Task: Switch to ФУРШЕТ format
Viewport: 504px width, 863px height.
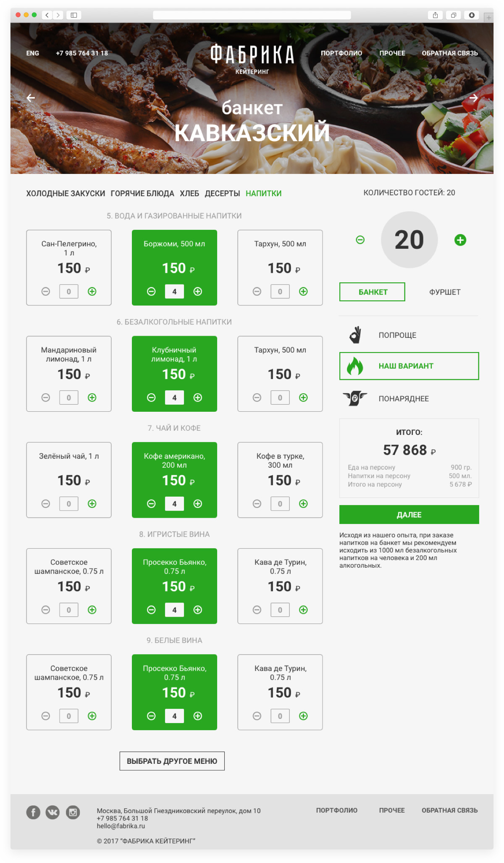Action: coord(445,292)
